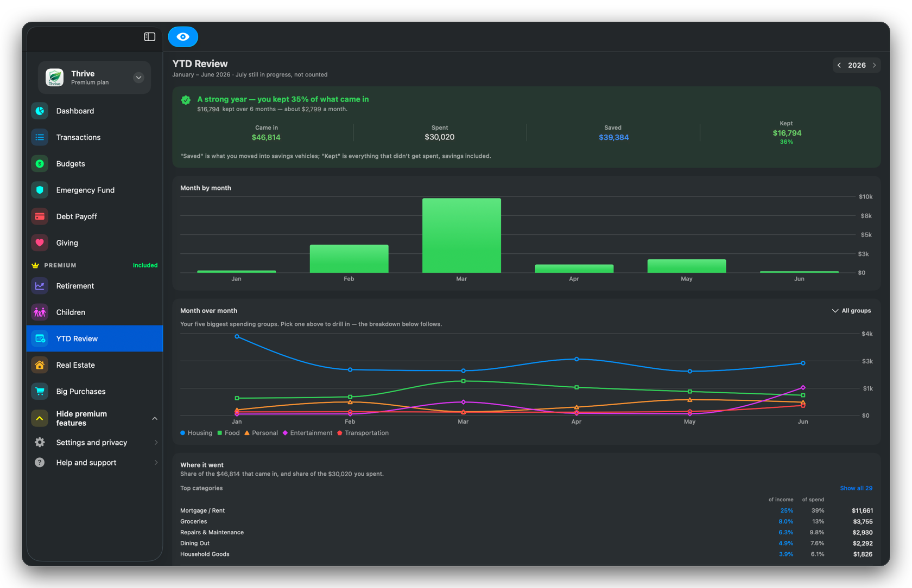The width and height of the screenshot is (912, 588).
Task: Select the Groceries category row
Action: tap(527, 521)
